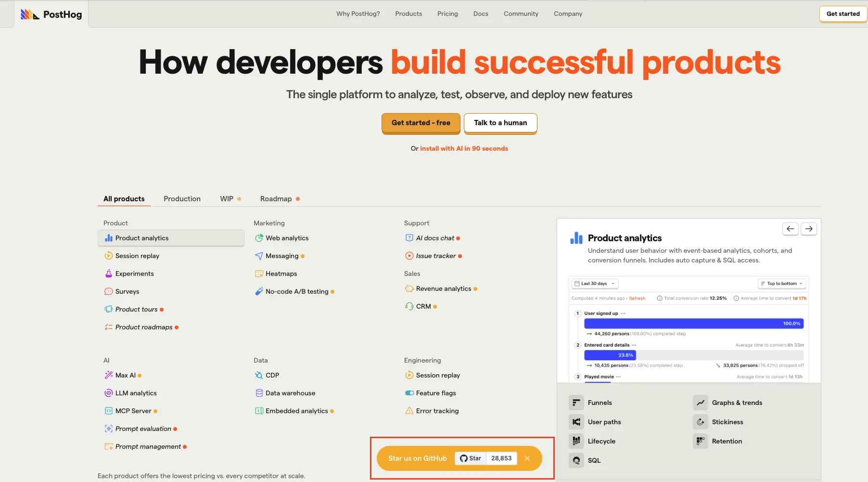Viewport: 868px width, 482px height.
Task: Open LLM analytics item
Action: pyautogui.click(x=130, y=393)
